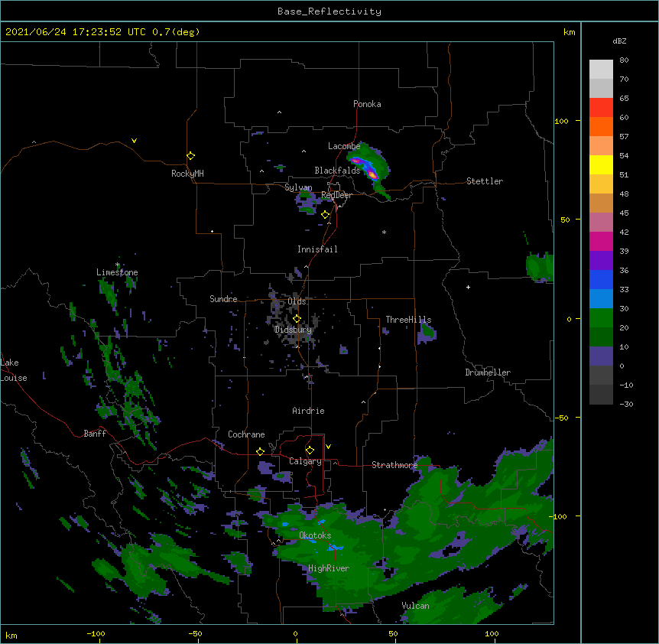
Task: Click the purple legend swatch between 39 and 36
Action: click(601, 261)
